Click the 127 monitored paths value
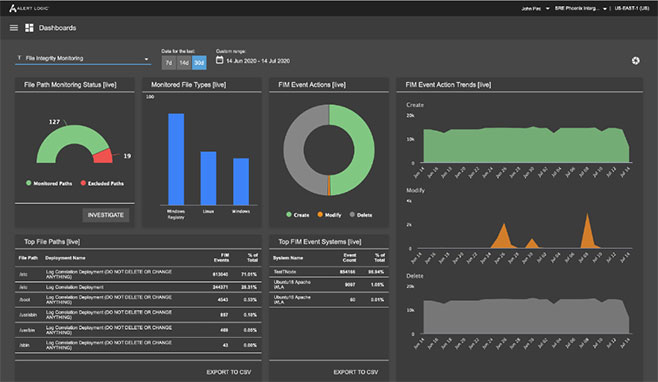The height and width of the screenshot is (382, 658). click(54, 122)
